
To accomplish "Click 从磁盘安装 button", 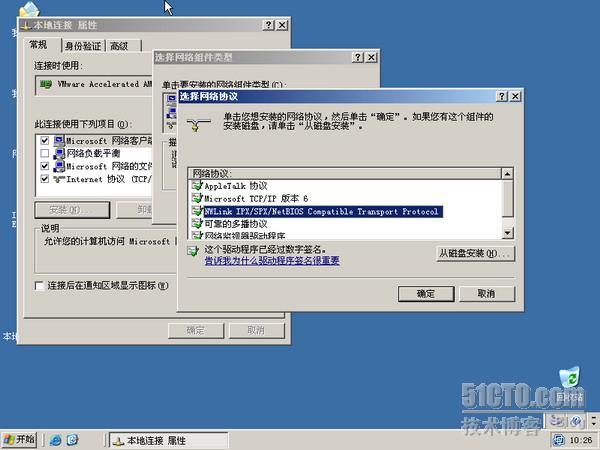I will [475, 254].
